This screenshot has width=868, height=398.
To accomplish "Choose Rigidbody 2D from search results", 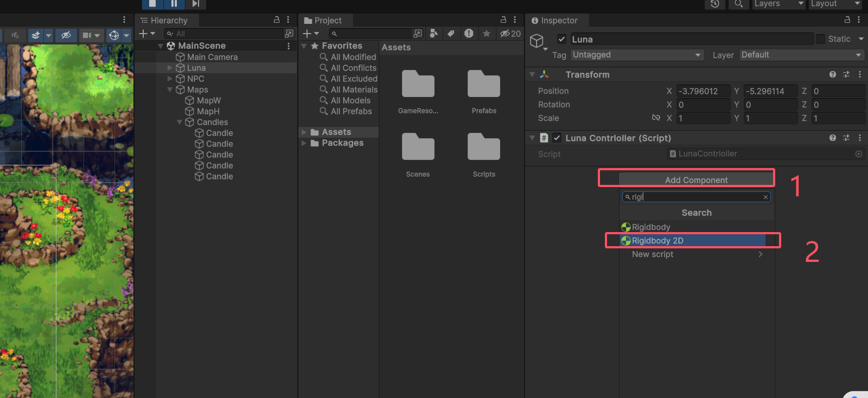I will click(693, 240).
